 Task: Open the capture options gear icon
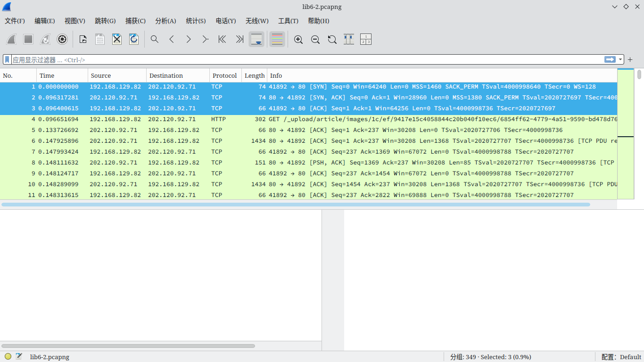[62, 40]
